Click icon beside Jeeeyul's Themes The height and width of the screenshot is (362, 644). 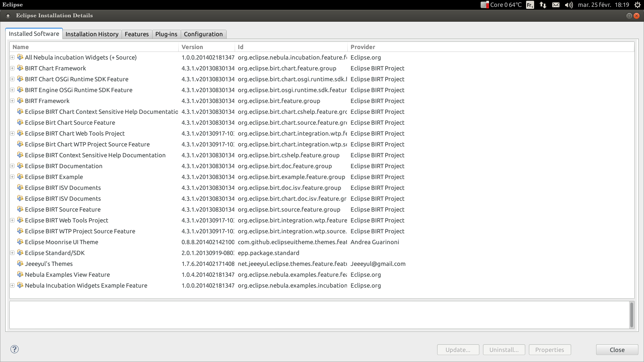[x=20, y=264]
